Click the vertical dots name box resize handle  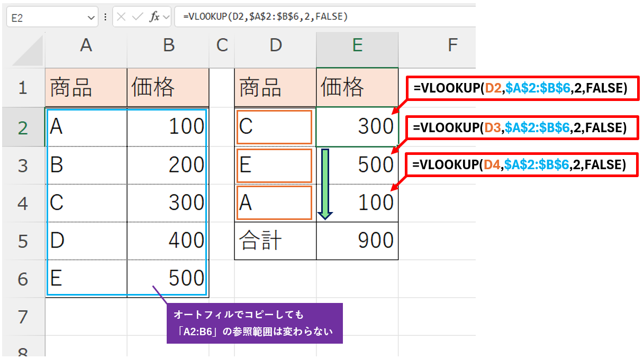tap(105, 17)
